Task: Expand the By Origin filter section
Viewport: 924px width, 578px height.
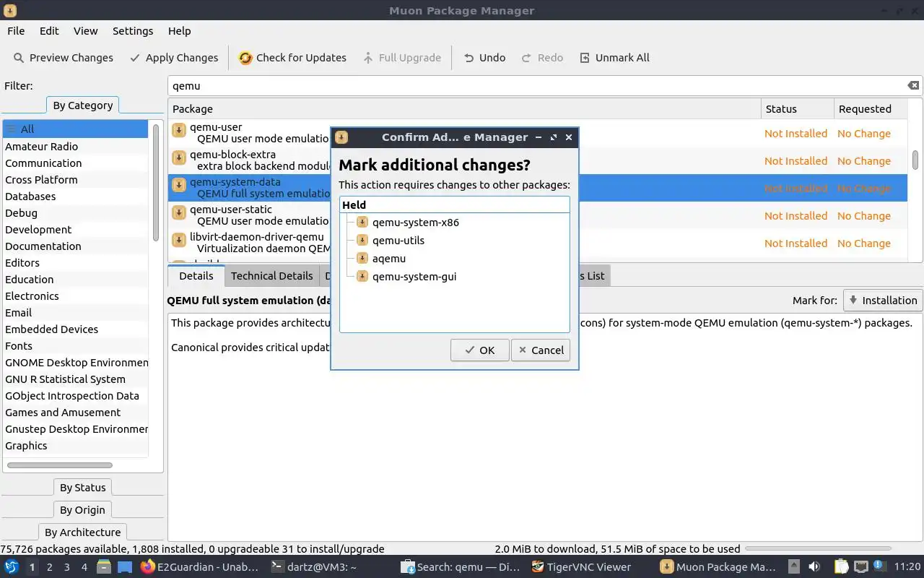Action: tap(83, 510)
